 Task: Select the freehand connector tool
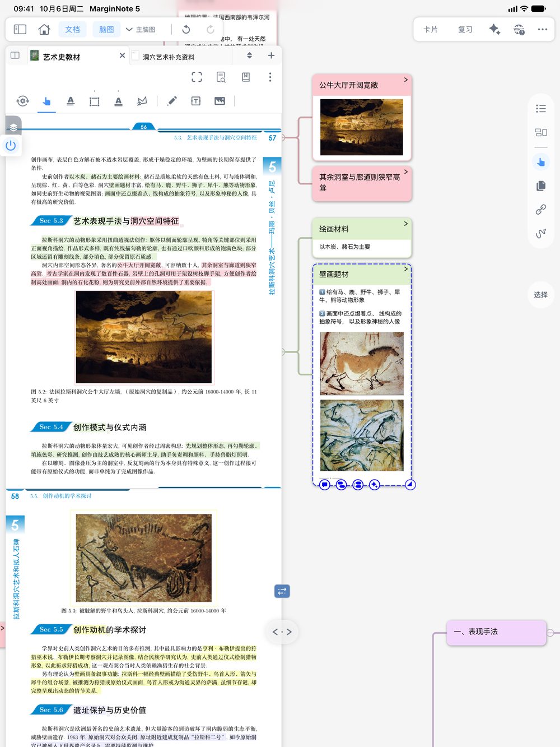click(541, 233)
